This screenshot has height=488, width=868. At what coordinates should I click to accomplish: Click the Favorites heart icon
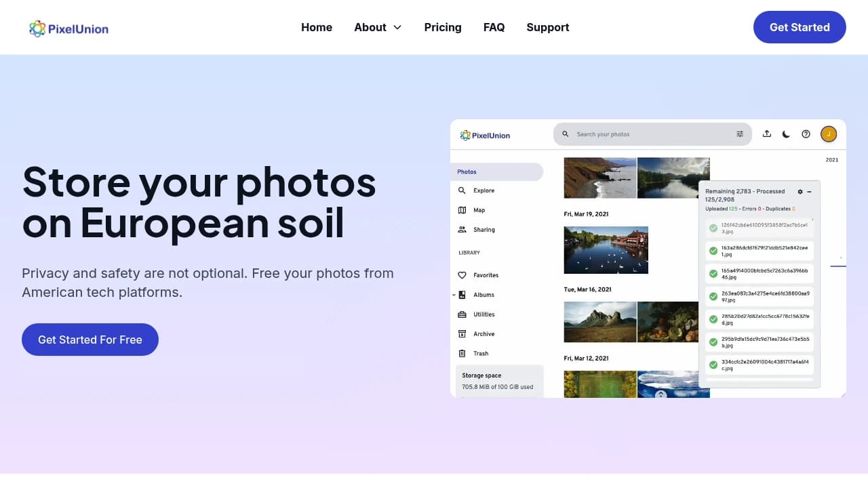pos(462,275)
